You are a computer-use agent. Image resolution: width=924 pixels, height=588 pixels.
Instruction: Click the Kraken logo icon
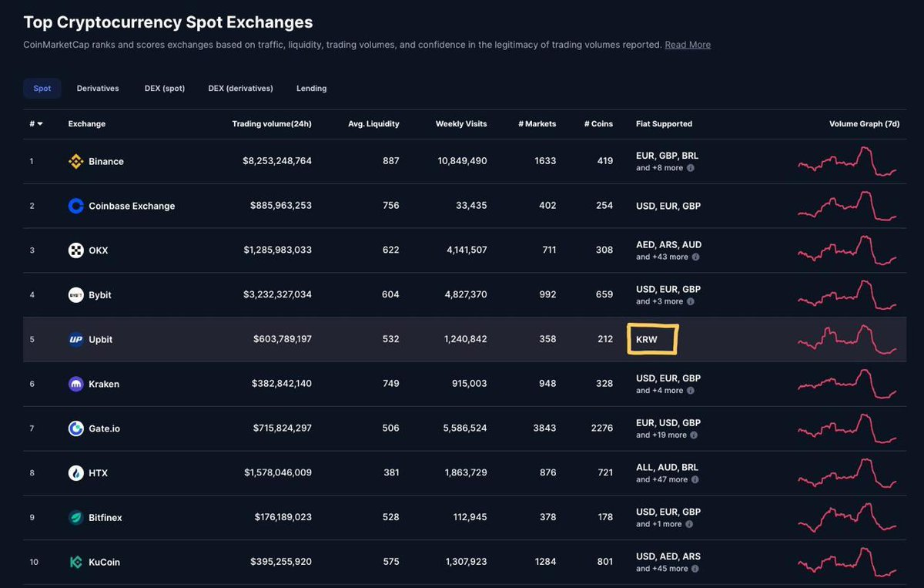pos(75,384)
